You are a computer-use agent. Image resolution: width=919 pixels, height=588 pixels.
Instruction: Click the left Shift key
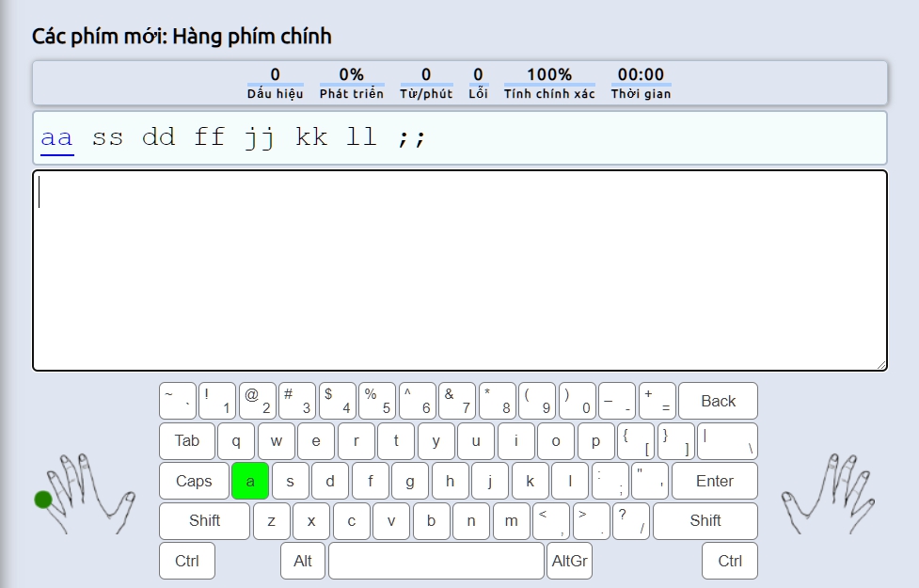click(204, 520)
